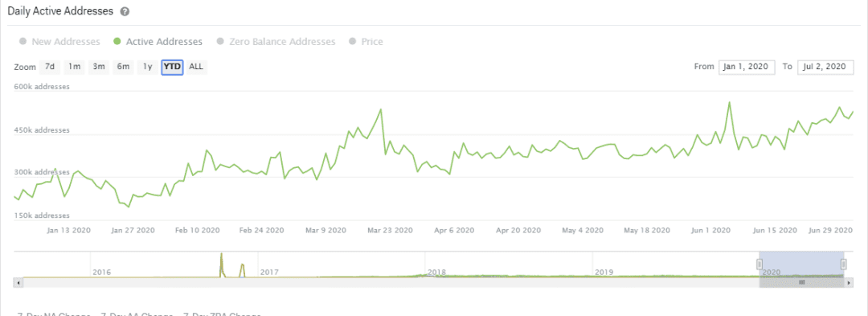
Task: Open the Daily Active Addresses help icon
Action: click(x=125, y=11)
